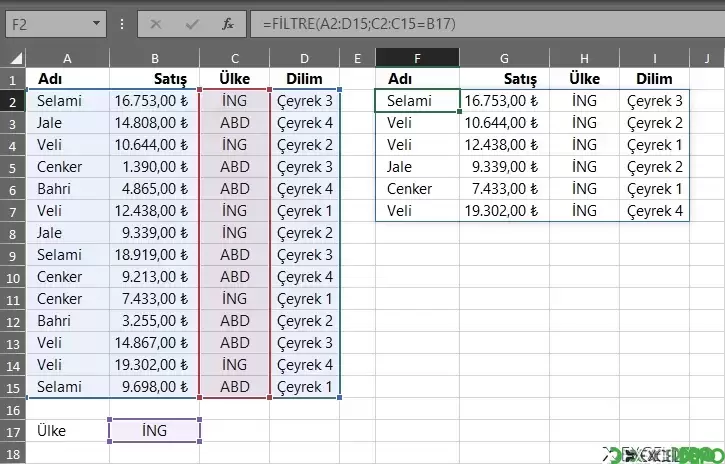Click cell D1 with header Dilim
This screenshot has height=464, width=725.
point(304,79)
